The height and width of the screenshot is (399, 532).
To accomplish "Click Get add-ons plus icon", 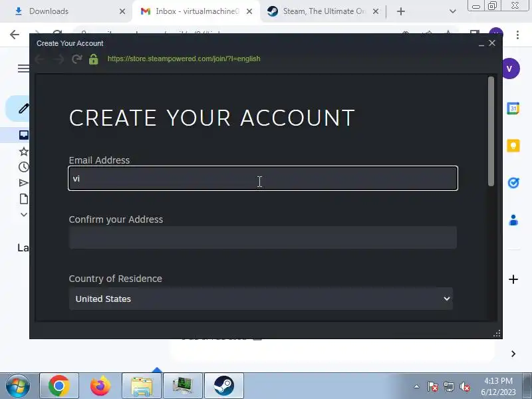I will (513, 279).
